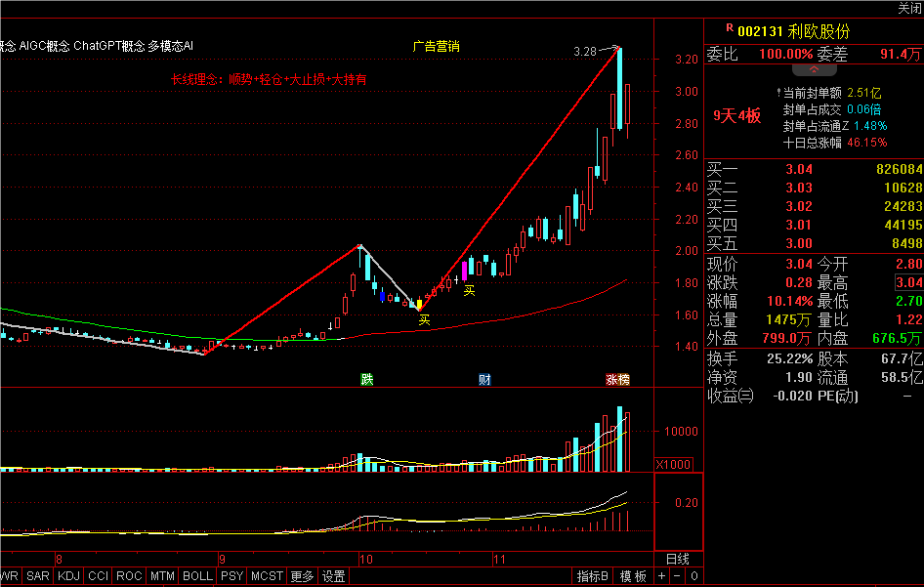Click the plus zoom-in button
The width and height of the screenshot is (924, 587).
[661, 576]
